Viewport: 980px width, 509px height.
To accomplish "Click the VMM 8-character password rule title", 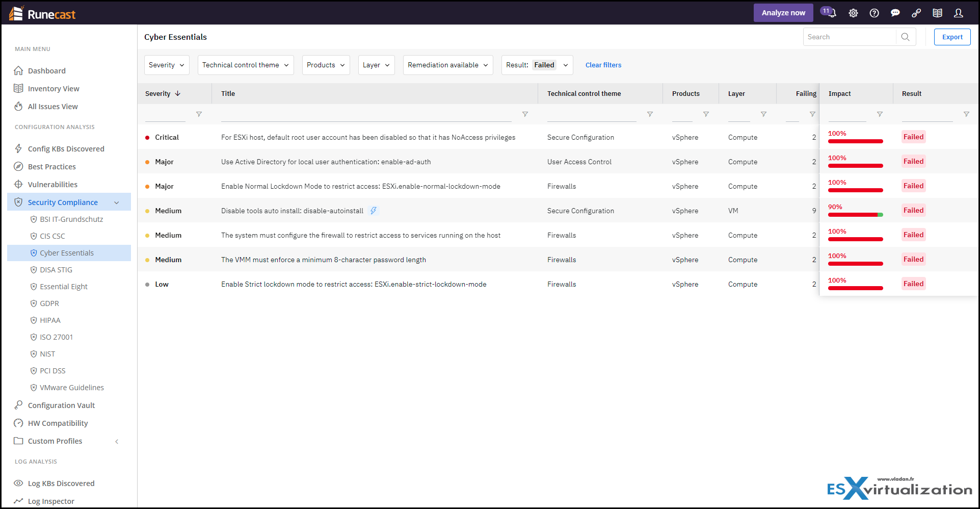I will tap(324, 260).
